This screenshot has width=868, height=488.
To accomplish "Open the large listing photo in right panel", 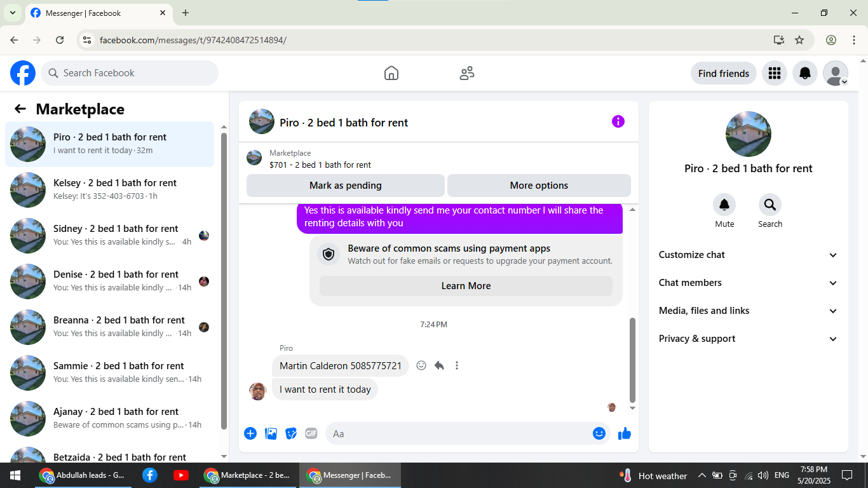I will point(749,134).
